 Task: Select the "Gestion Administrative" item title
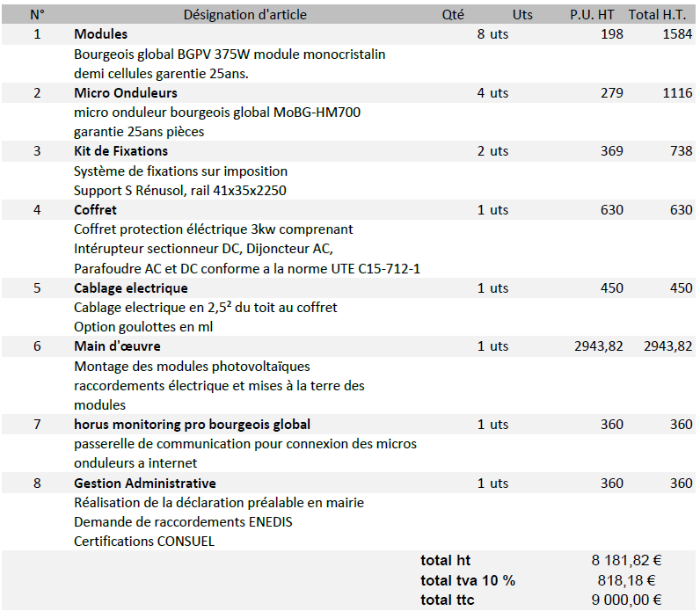click(x=144, y=484)
